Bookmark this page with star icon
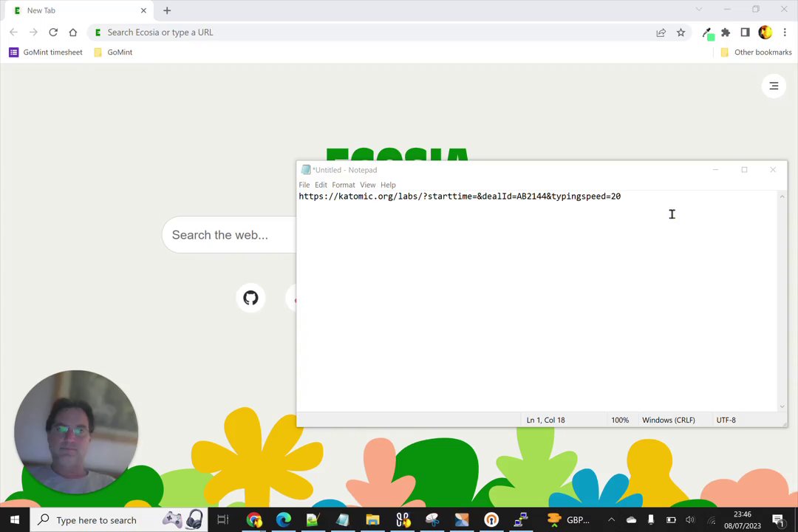 click(x=681, y=33)
